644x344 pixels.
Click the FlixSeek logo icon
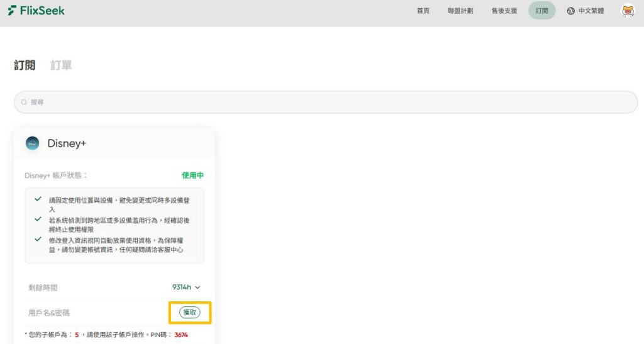tap(12, 11)
